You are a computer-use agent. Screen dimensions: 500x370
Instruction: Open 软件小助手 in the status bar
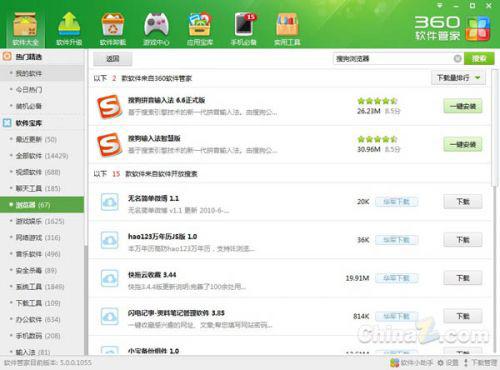pyautogui.click(x=412, y=363)
